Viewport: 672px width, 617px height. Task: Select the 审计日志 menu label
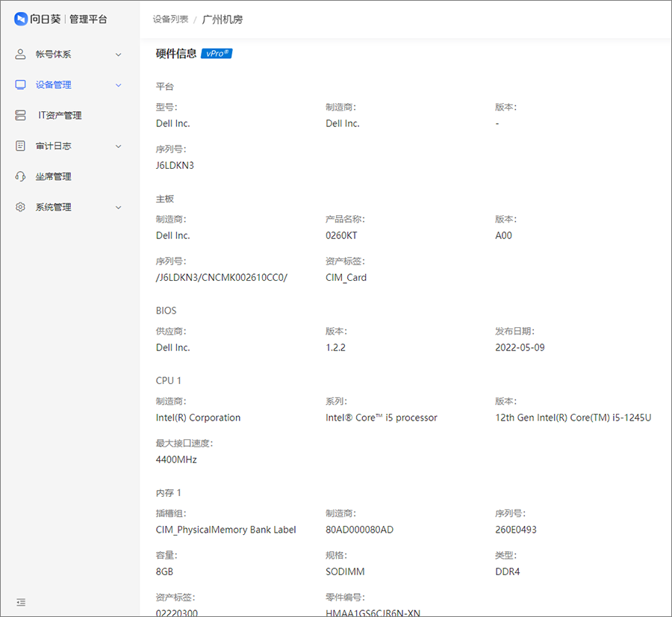coord(54,146)
